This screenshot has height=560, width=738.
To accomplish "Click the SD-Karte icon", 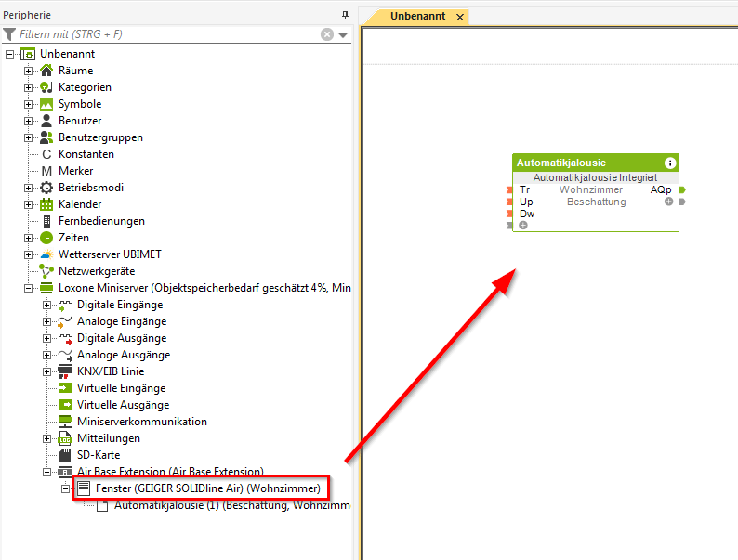I will (x=65, y=455).
